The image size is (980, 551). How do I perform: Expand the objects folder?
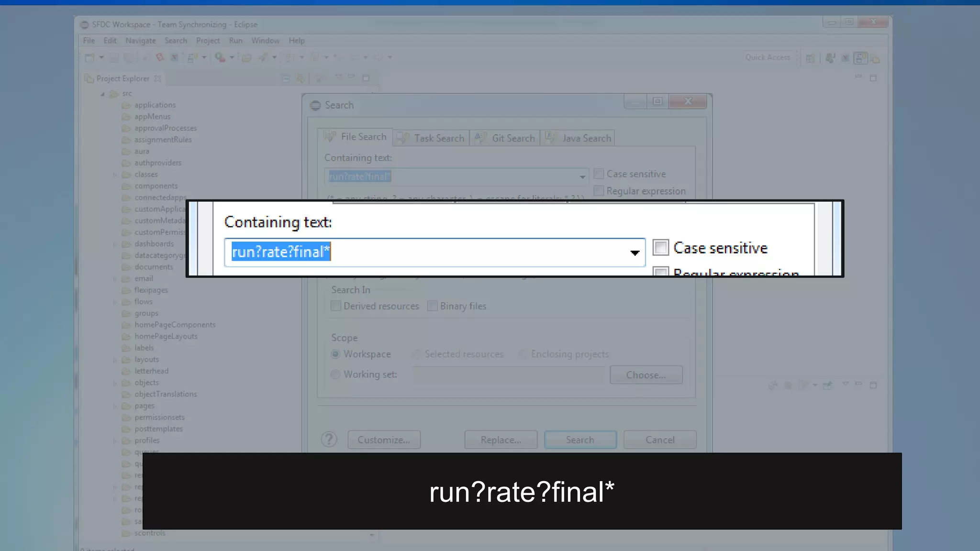pyautogui.click(x=114, y=383)
